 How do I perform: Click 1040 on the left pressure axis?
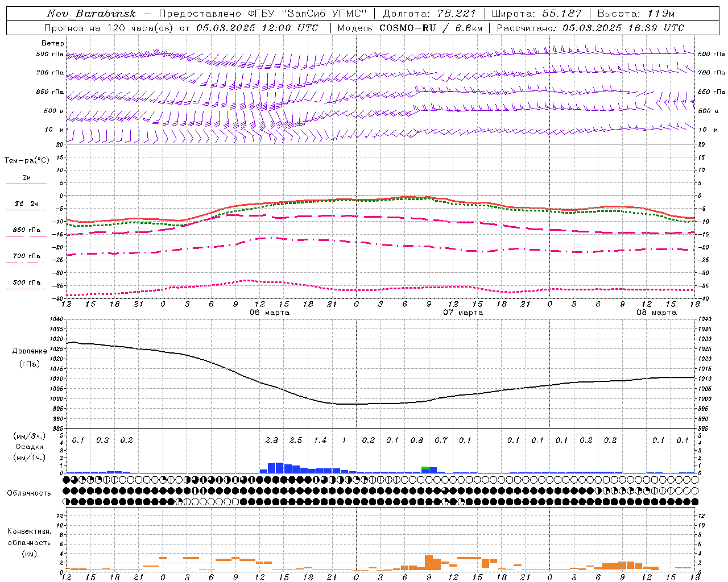tap(56, 319)
